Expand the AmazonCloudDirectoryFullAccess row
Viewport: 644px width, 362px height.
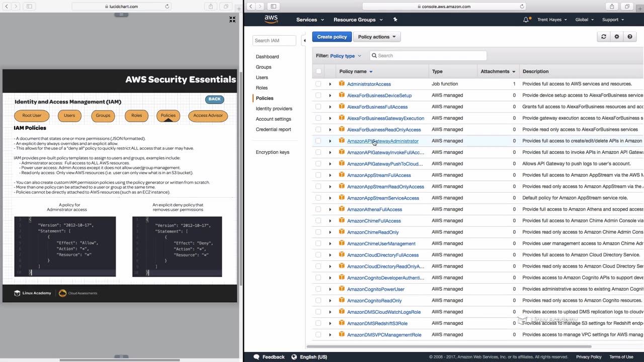click(330, 255)
